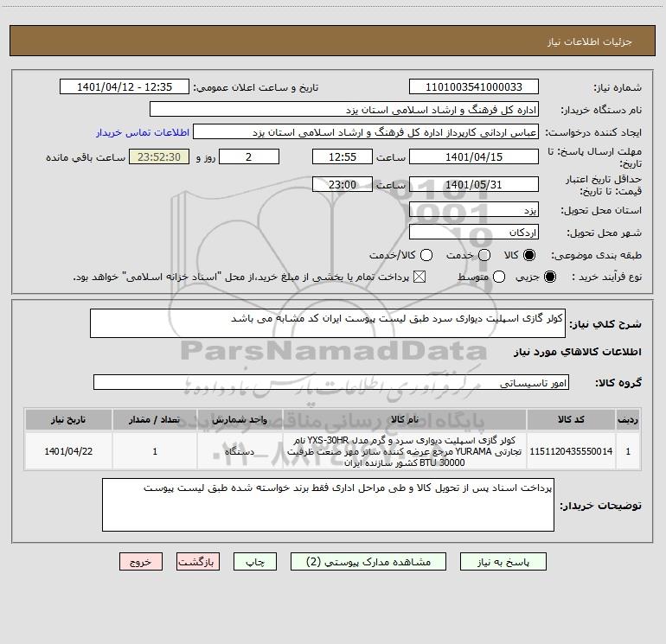The height and width of the screenshot is (644, 666).
Task: Click the delivery city field اردکان
Action: coord(474,232)
